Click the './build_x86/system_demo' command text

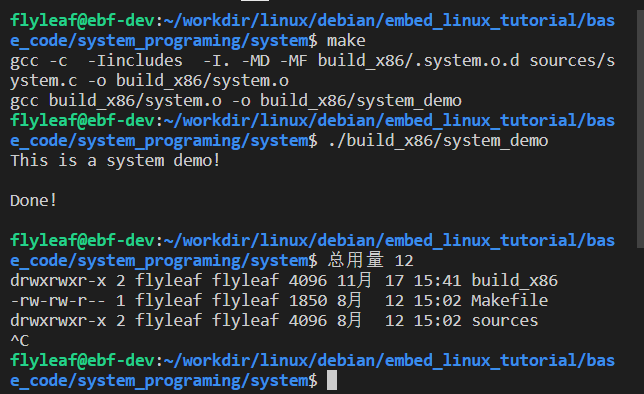pyautogui.click(x=438, y=141)
